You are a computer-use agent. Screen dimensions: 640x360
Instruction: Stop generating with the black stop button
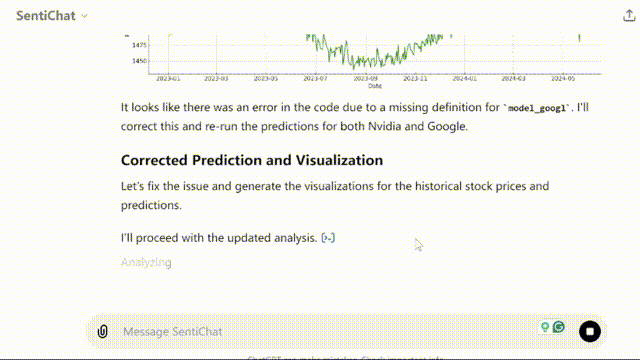(x=590, y=331)
